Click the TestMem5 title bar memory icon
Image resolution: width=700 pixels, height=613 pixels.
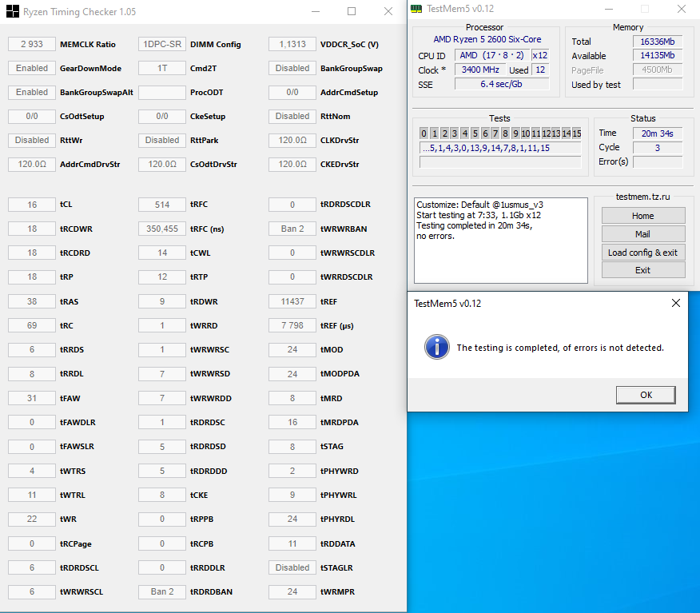tap(416, 9)
